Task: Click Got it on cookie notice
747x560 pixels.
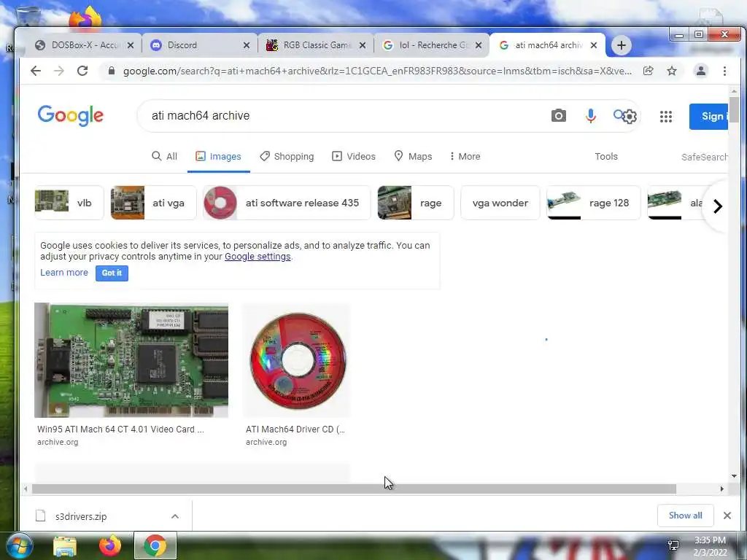Action: point(112,273)
